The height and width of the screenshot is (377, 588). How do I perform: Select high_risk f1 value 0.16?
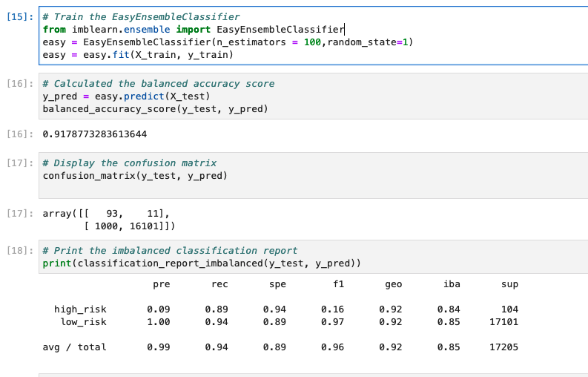332,309
